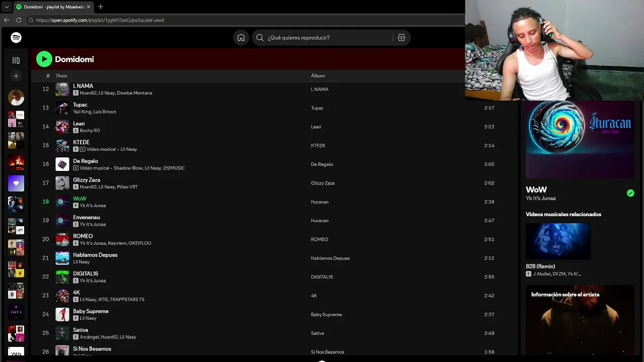The height and width of the screenshot is (362, 644).
Task: Click track number 18 beside WoW
Action: (46, 202)
